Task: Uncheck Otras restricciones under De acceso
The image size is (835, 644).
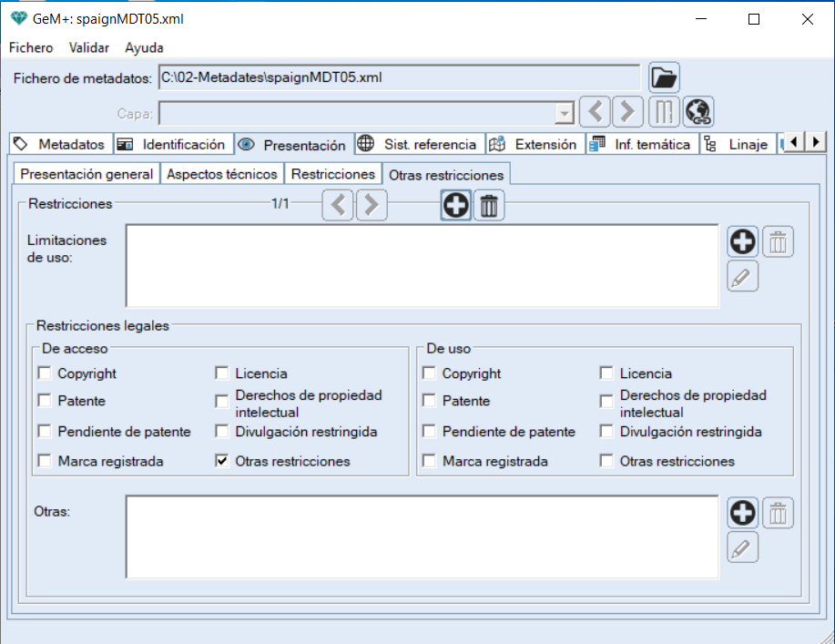Action: pyautogui.click(x=222, y=461)
